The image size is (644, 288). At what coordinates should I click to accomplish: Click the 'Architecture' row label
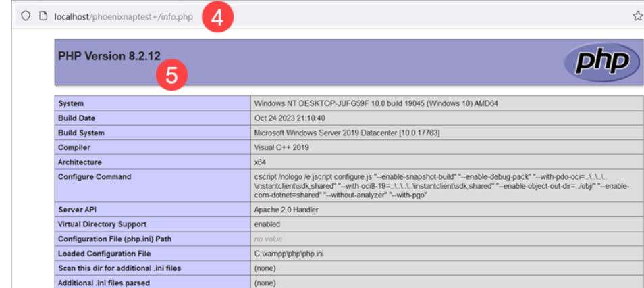tap(80, 162)
